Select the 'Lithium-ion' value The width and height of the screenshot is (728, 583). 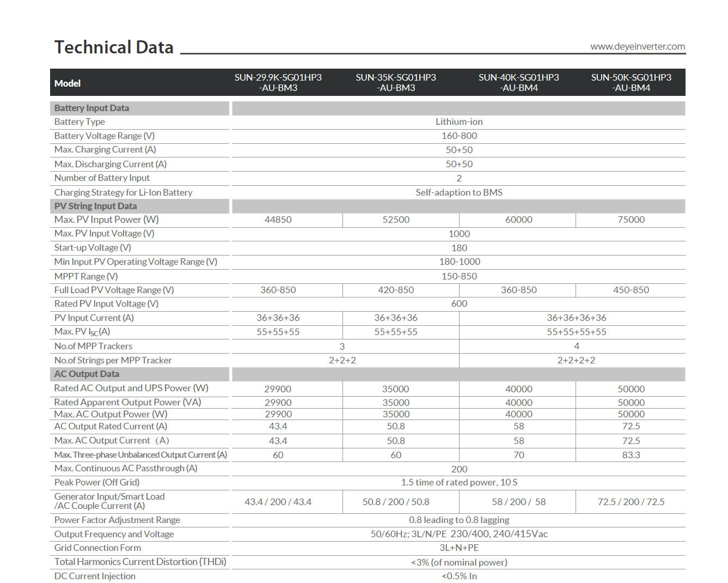(x=459, y=122)
